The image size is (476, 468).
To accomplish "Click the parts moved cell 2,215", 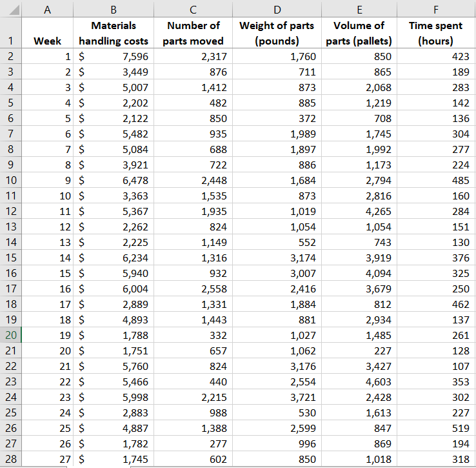I will (193, 397).
